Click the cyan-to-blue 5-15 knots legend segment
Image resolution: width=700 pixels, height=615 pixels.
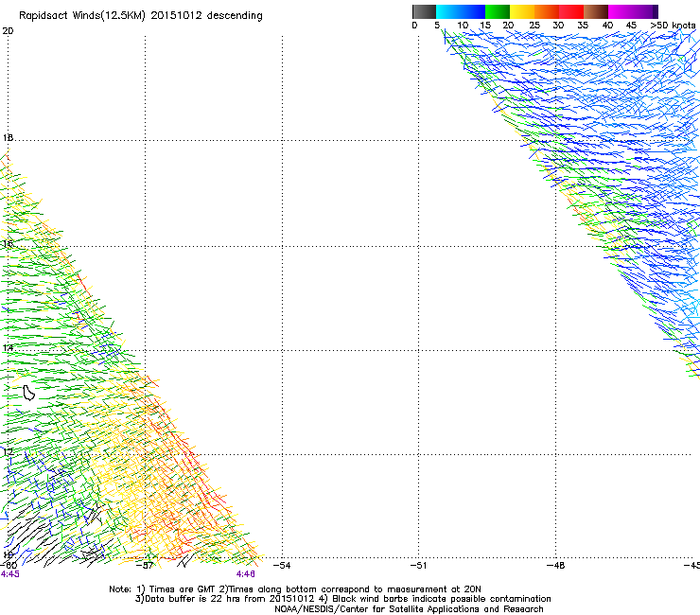click(x=461, y=11)
